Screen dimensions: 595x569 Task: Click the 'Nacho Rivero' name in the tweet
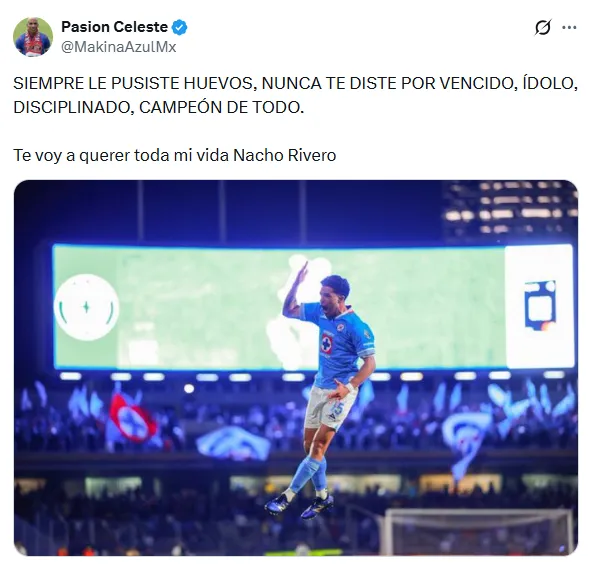(x=285, y=155)
